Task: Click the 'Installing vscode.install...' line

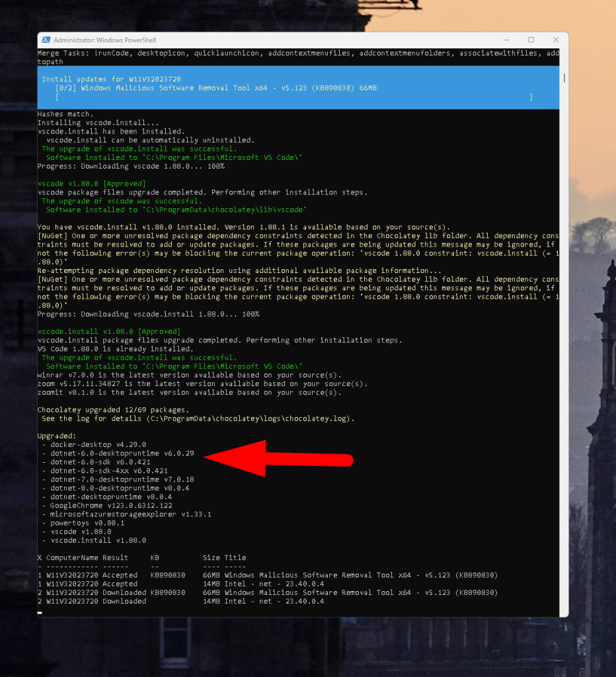Action: point(98,122)
